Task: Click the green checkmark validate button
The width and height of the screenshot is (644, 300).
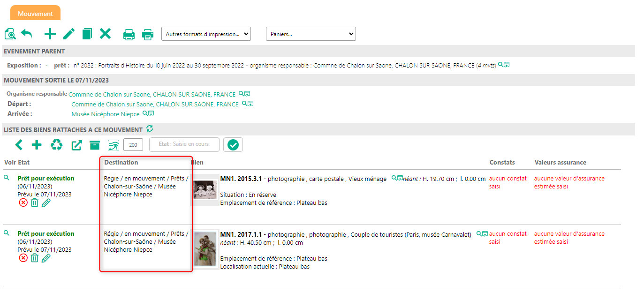Action: (233, 145)
